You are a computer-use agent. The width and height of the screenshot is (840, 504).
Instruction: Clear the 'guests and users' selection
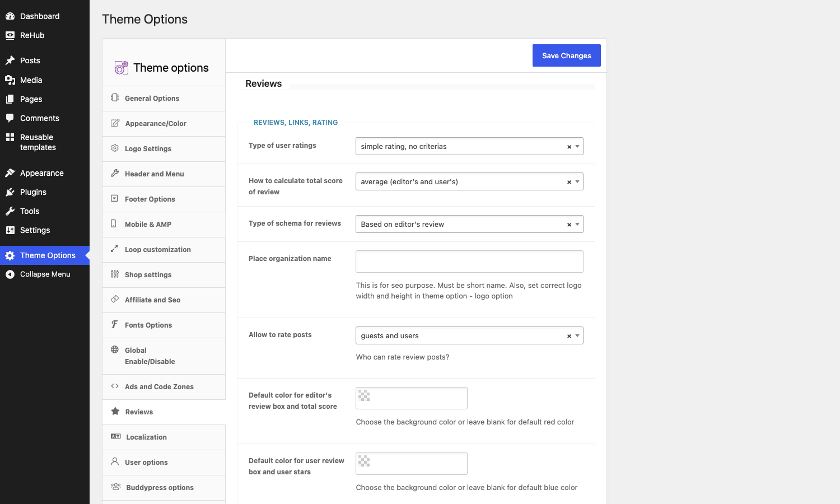tap(569, 336)
